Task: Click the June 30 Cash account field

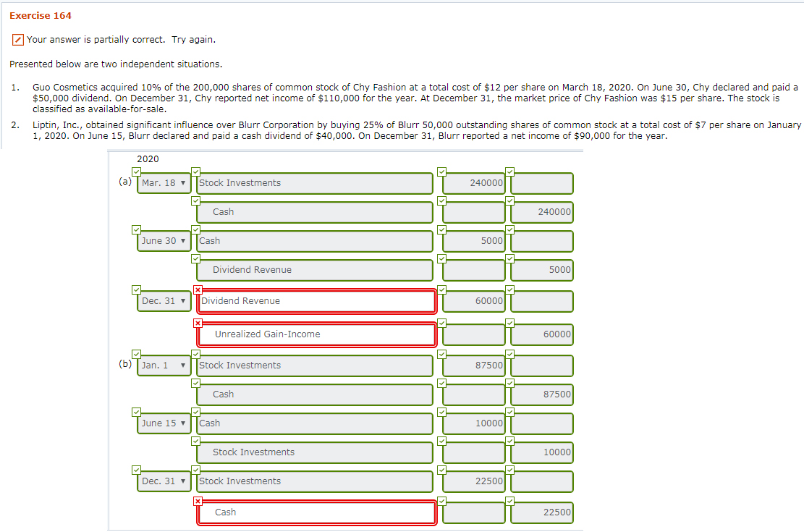Action: [315, 241]
